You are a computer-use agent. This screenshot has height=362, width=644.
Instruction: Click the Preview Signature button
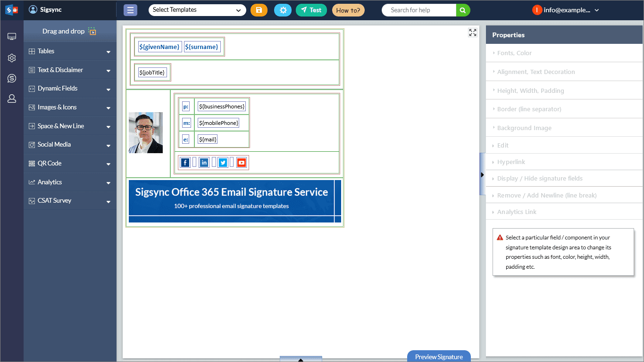point(439,357)
